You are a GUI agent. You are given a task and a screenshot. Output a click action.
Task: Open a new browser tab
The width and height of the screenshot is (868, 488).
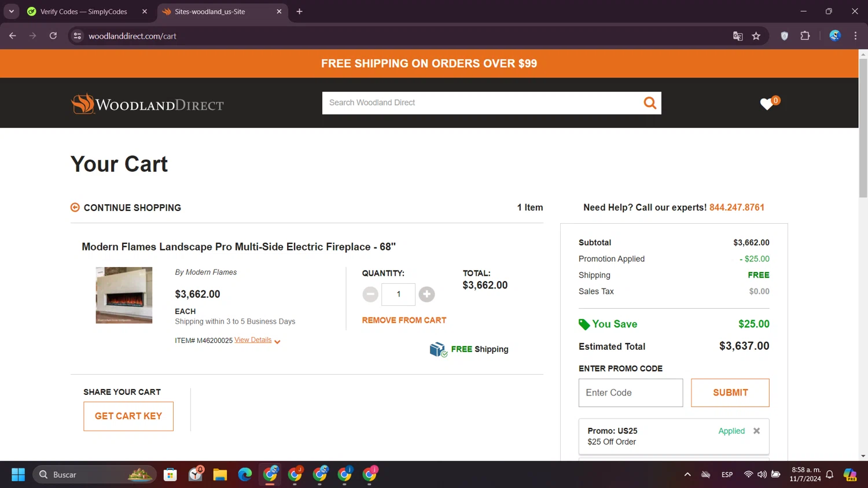(x=299, y=12)
